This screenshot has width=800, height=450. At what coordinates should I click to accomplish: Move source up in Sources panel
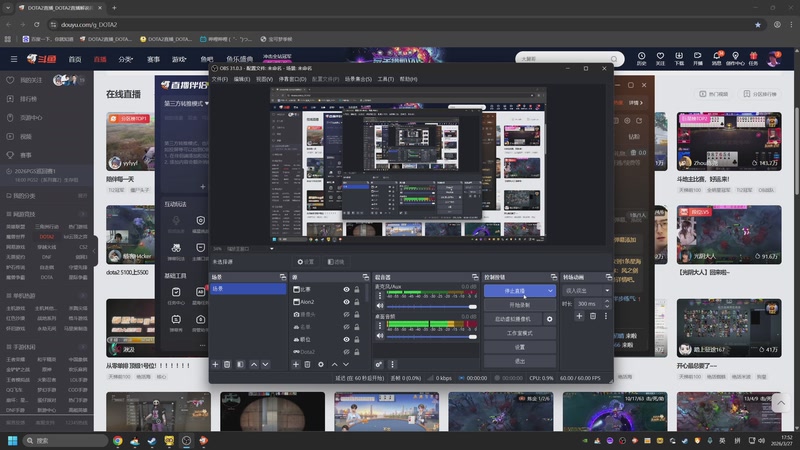coord(334,364)
